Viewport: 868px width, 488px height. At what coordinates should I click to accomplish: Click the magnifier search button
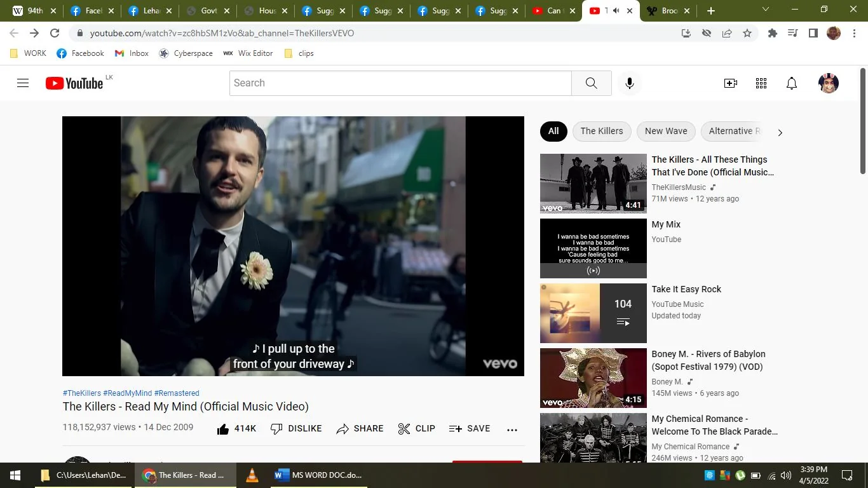(x=591, y=83)
